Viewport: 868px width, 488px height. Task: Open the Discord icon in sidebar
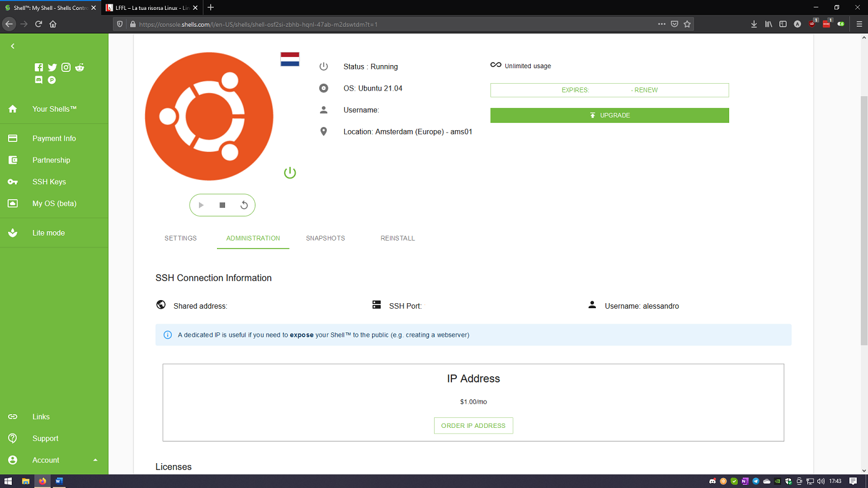point(39,80)
